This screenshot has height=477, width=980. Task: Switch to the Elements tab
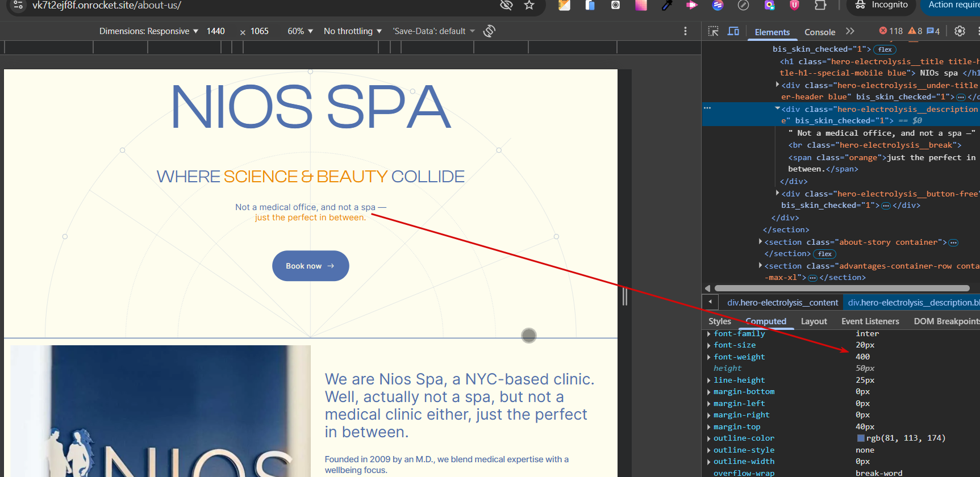772,32
